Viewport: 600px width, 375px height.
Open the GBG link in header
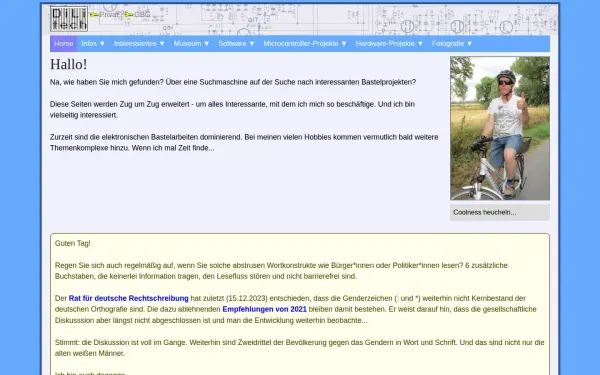[x=142, y=15]
